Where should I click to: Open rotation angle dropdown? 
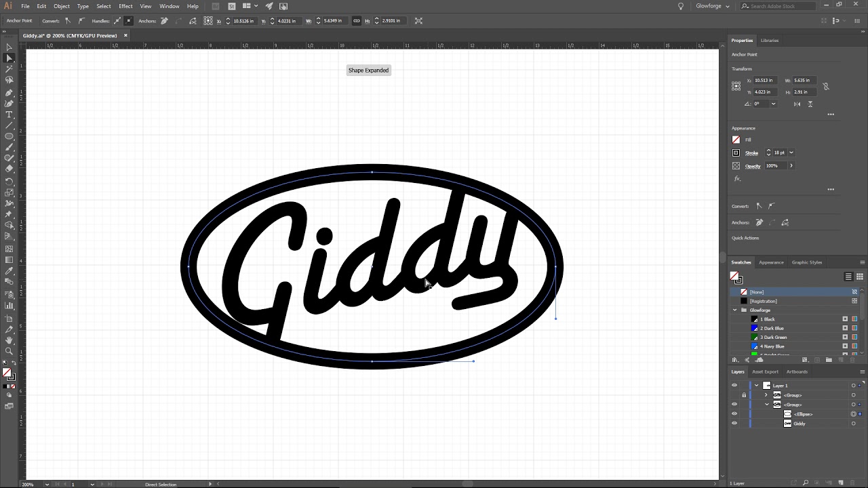coord(773,104)
